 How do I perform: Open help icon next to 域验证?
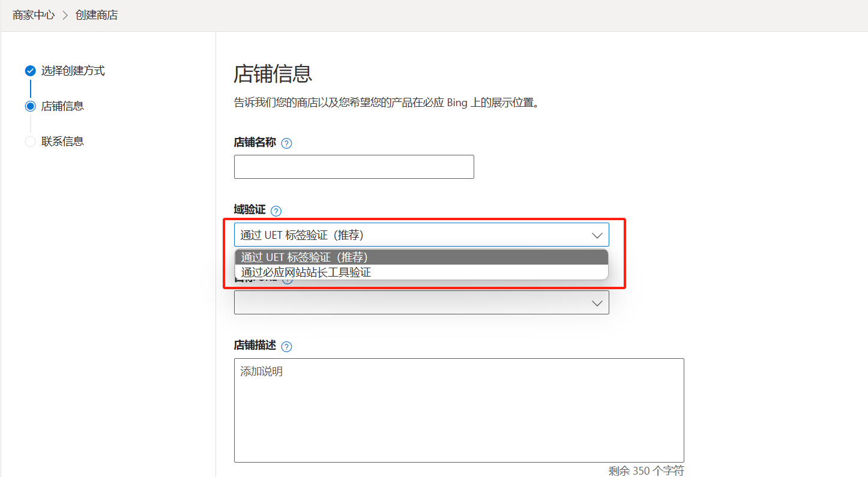276,211
